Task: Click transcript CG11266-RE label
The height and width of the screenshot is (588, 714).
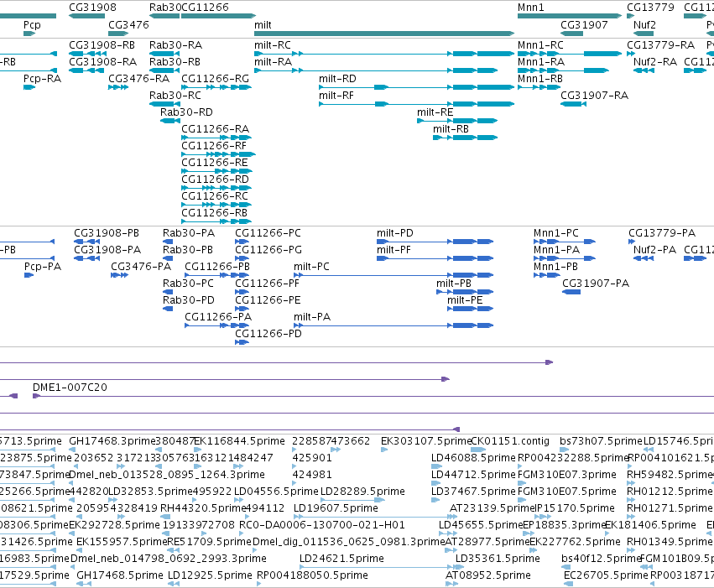Action: (215, 163)
